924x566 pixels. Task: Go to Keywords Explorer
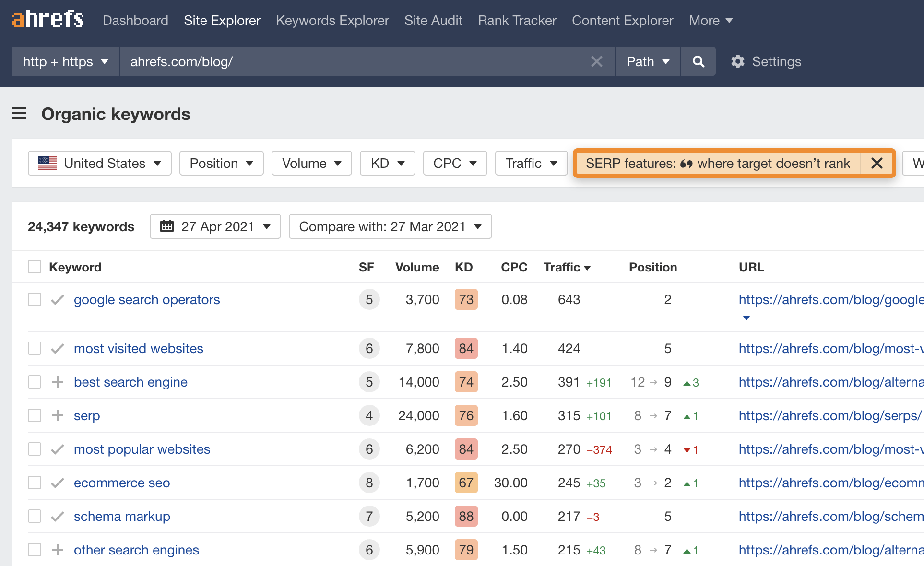click(332, 21)
